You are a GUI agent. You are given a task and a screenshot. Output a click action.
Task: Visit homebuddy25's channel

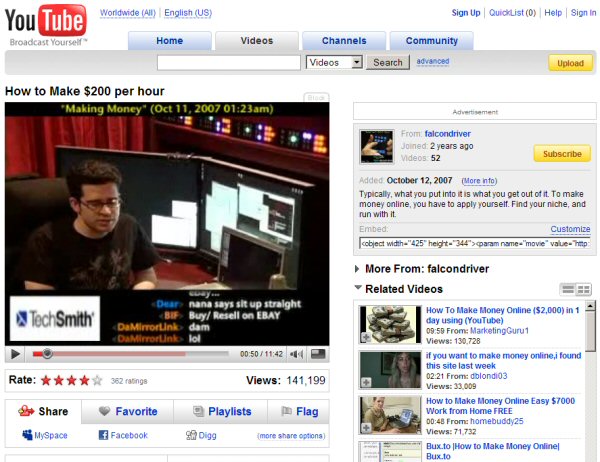click(497, 421)
